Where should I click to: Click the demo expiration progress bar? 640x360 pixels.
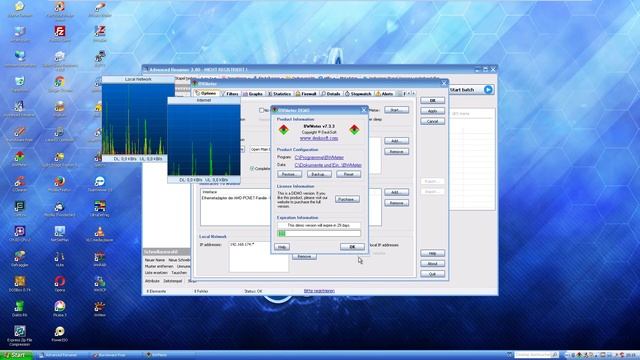coord(319,233)
